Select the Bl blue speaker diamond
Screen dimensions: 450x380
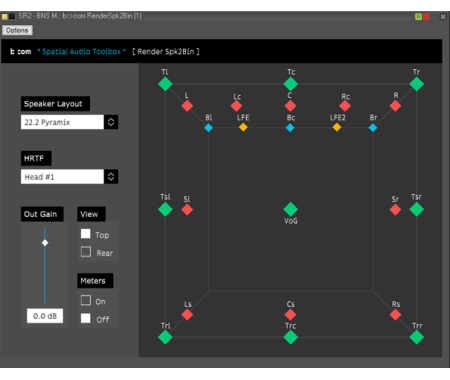coord(208,128)
